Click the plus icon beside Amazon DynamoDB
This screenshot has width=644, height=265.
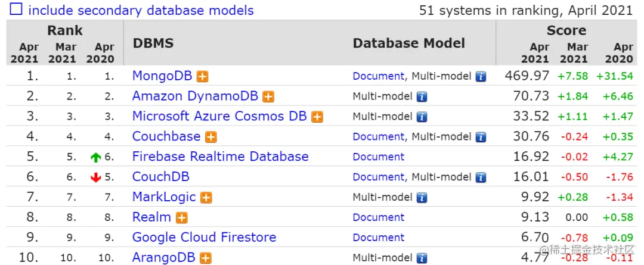268,97
